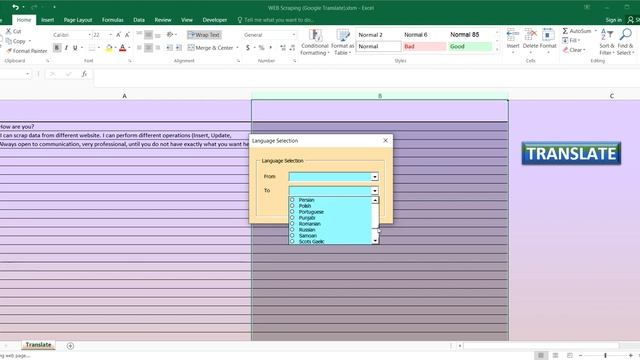
Task: Click Undo arrow in quick access toolbar
Action: pyautogui.click(x=16, y=7)
